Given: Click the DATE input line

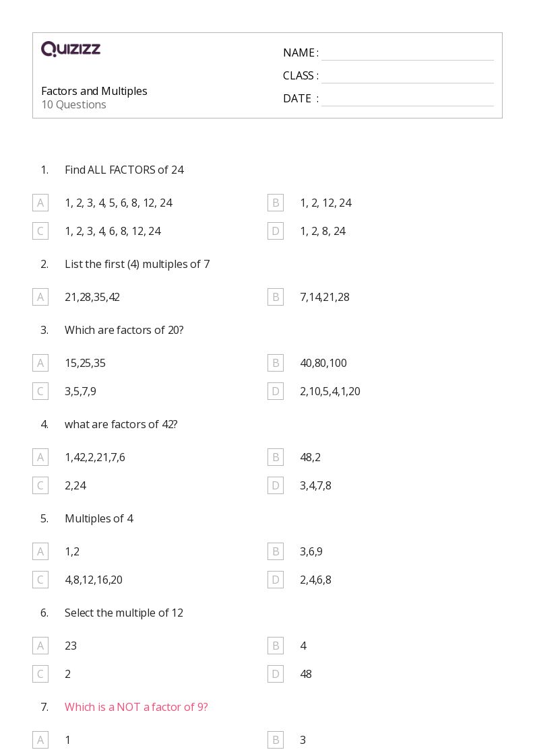Looking at the screenshot, I should click(x=408, y=98).
